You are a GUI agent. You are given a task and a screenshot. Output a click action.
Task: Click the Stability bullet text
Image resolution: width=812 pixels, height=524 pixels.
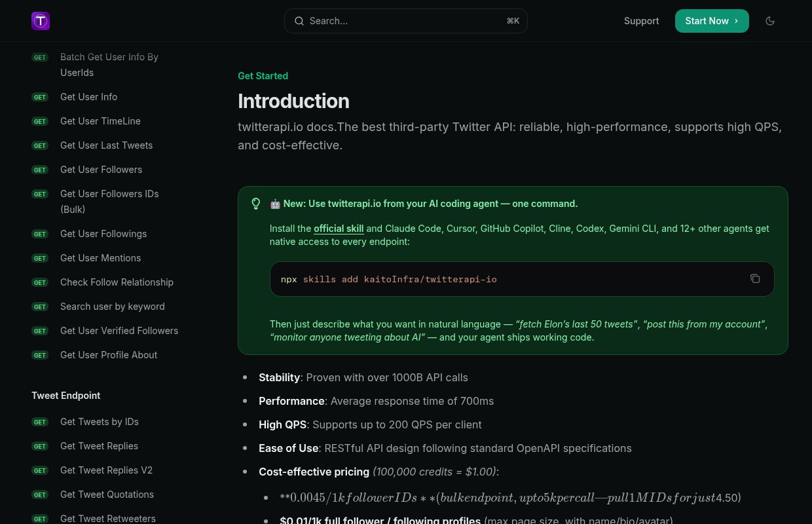pos(363,377)
